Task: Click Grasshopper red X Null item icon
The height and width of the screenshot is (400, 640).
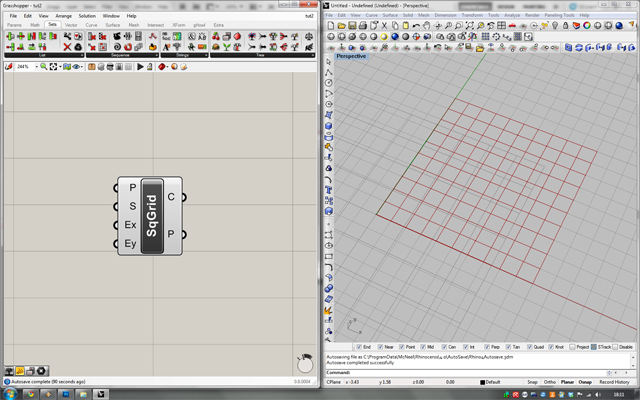Action: click(67, 47)
